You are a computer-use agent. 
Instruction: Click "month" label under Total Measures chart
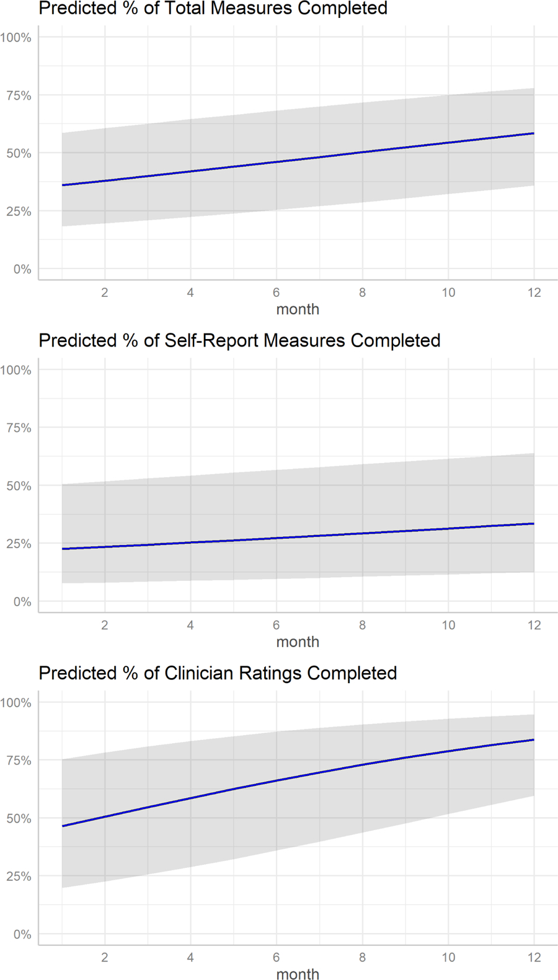pyautogui.click(x=298, y=309)
